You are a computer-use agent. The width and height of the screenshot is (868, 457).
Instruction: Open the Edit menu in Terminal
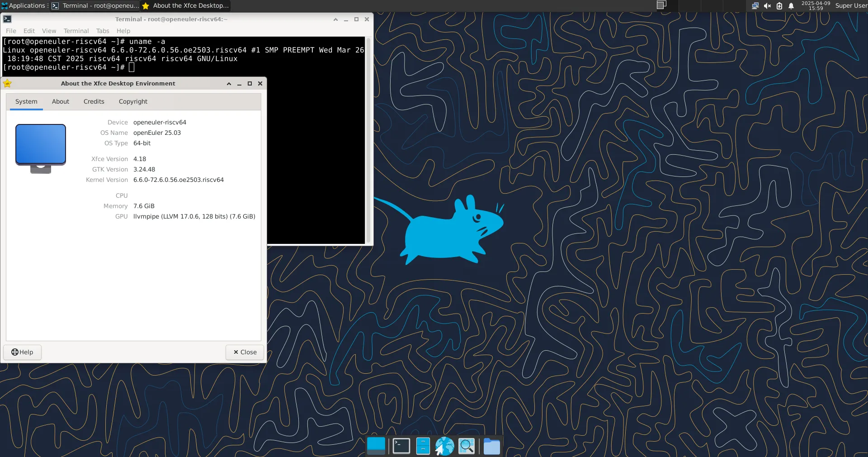tap(29, 31)
